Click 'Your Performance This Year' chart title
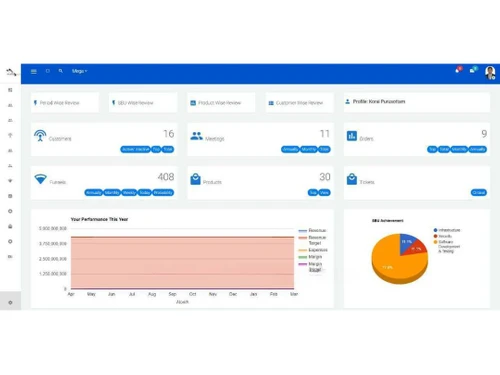 click(99, 219)
